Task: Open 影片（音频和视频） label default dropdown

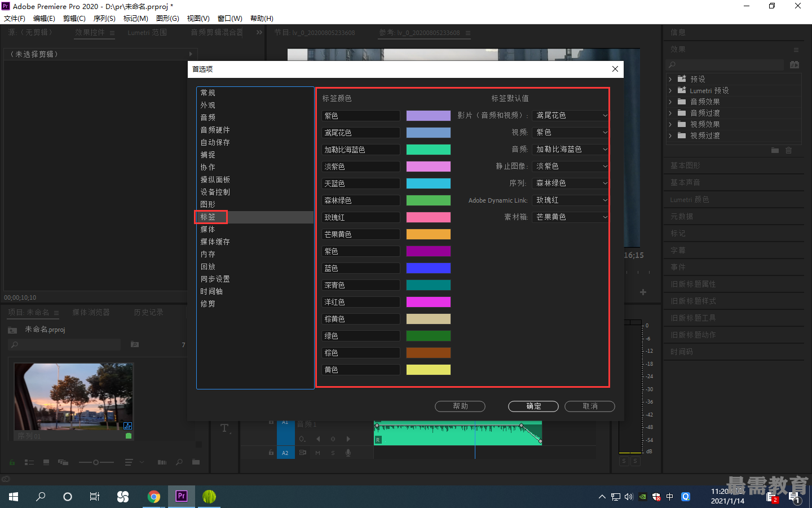Action: pyautogui.click(x=570, y=115)
